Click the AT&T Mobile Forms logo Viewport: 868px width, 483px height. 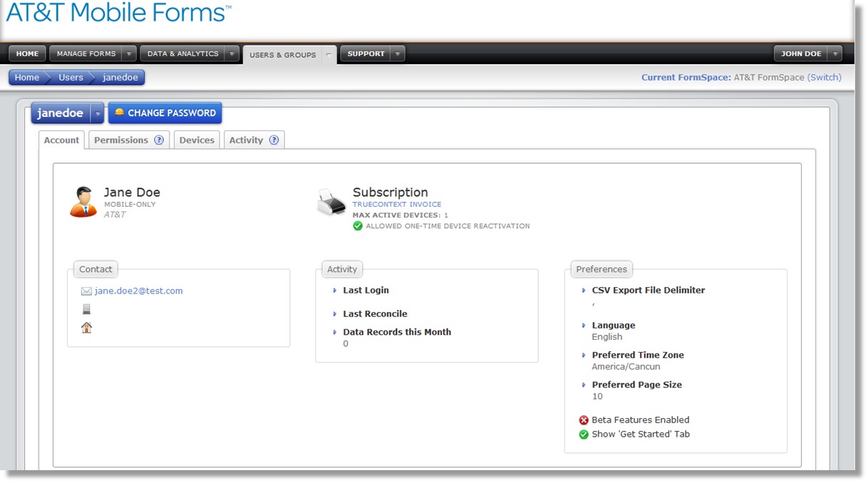[118, 12]
